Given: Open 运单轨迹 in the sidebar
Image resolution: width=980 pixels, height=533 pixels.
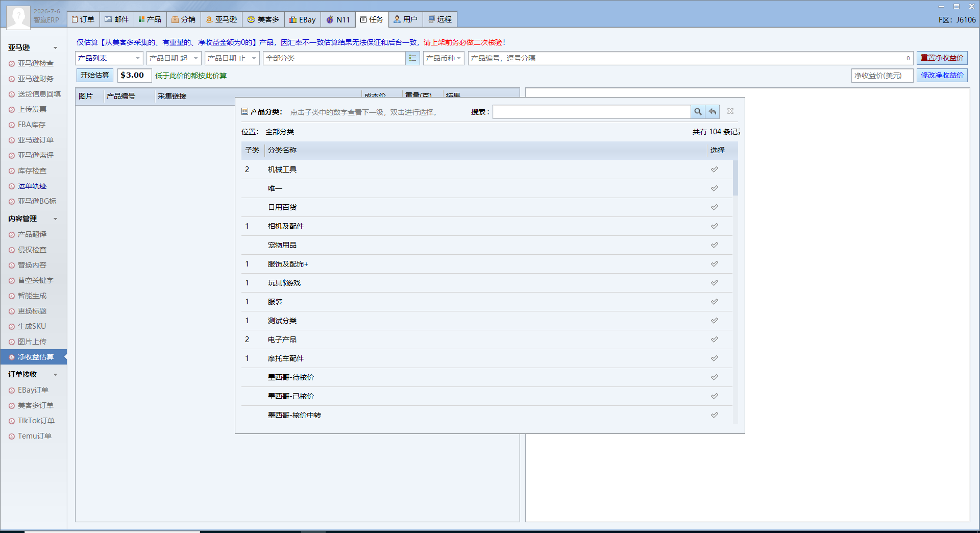Looking at the screenshot, I should [32, 186].
